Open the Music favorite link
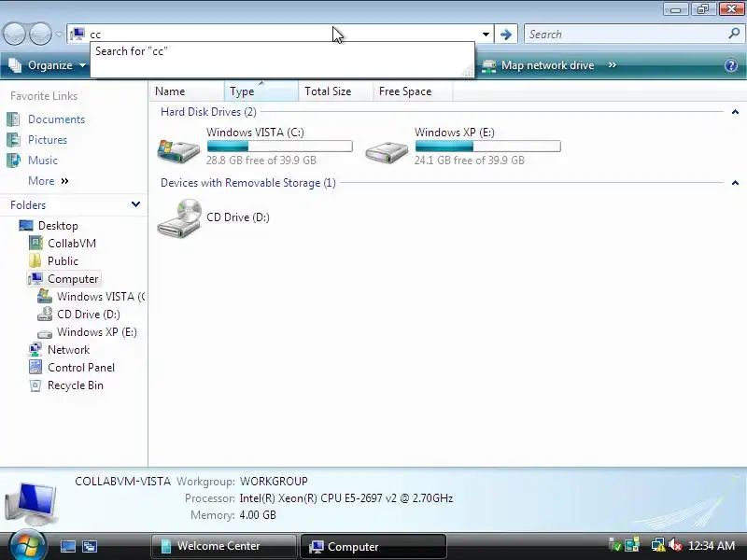747x560 pixels. [x=43, y=160]
